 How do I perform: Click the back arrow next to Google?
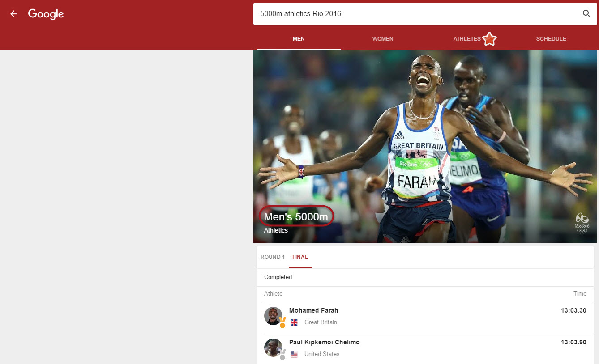click(14, 14)
